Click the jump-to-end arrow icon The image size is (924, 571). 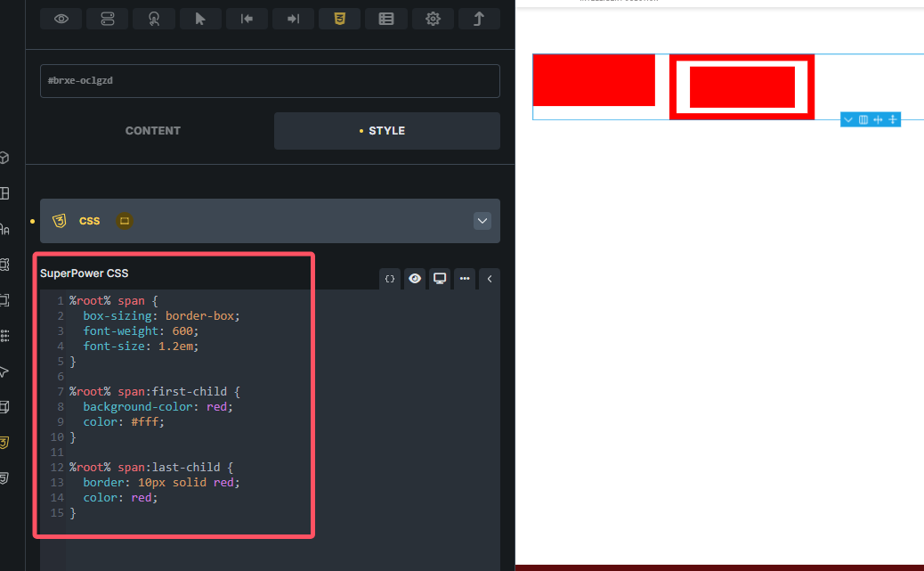pos(293,19)
